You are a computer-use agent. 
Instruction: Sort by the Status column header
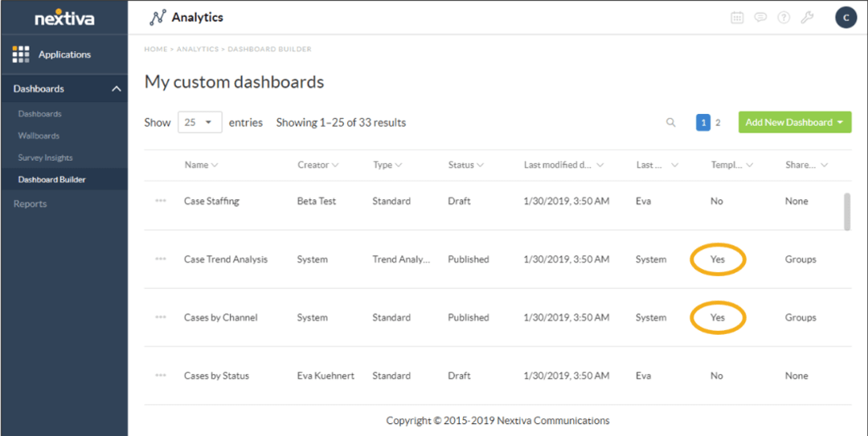465,165
